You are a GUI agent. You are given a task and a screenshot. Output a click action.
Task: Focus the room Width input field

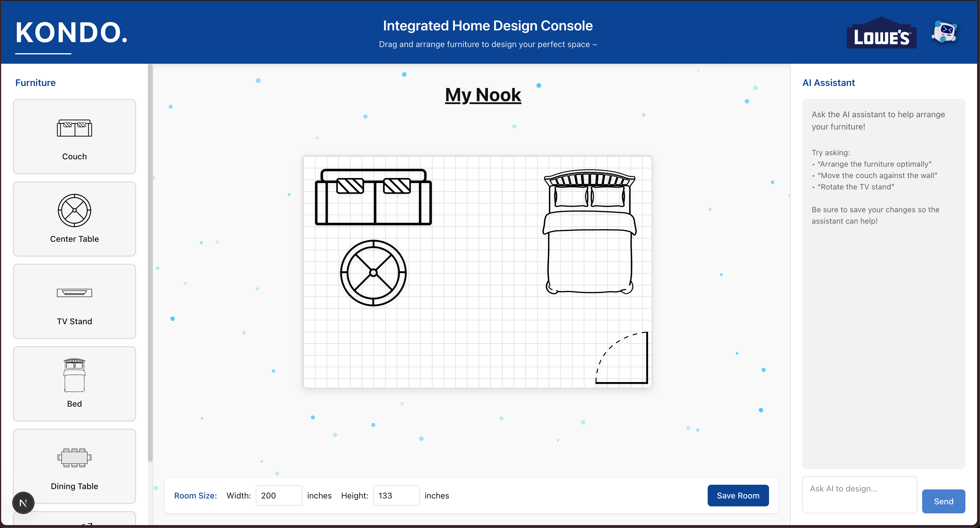coord(278,495)
